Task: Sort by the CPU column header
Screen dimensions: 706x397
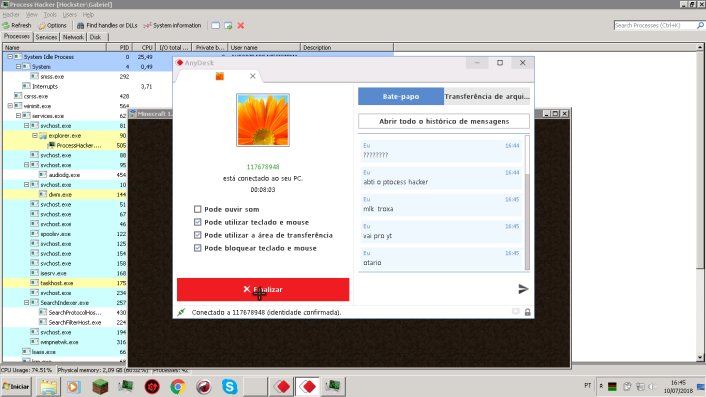Action: [145, 47]
